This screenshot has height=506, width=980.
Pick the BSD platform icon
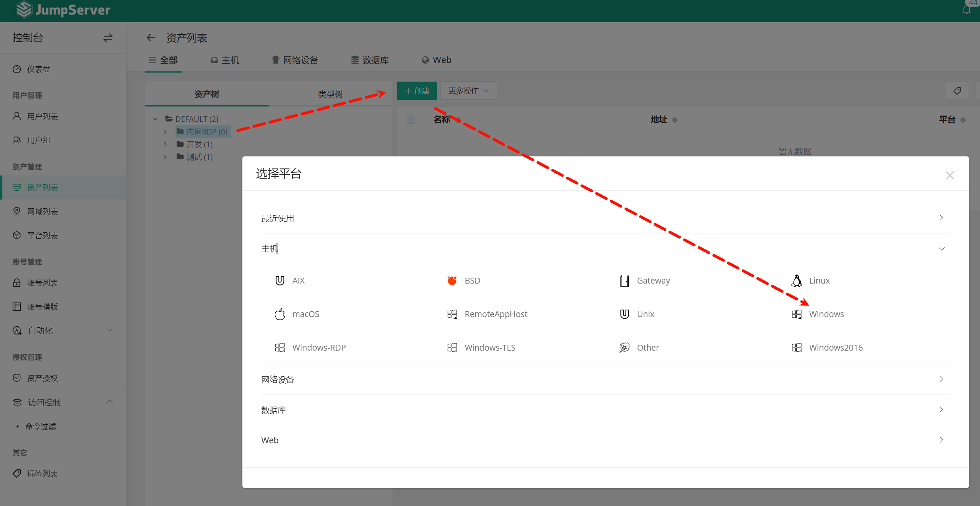452,280
